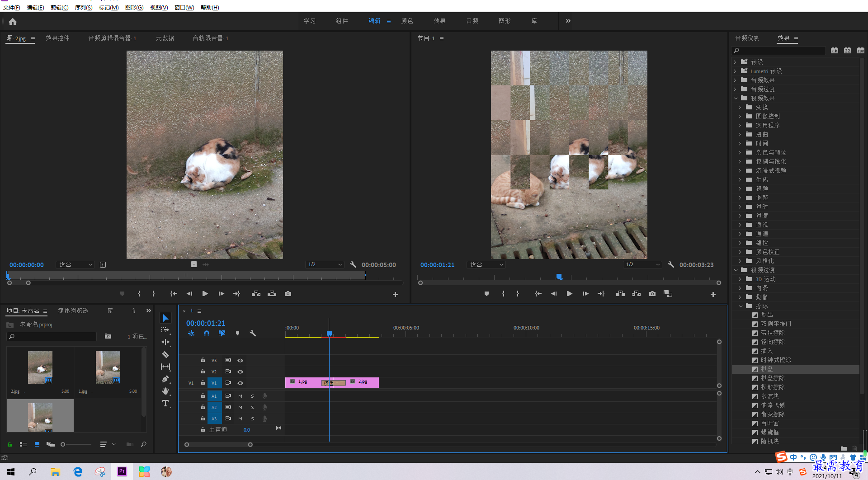This screenshot has width=868, height=480.
Task: Select the Pen tool
Action: tap(165, 379)
